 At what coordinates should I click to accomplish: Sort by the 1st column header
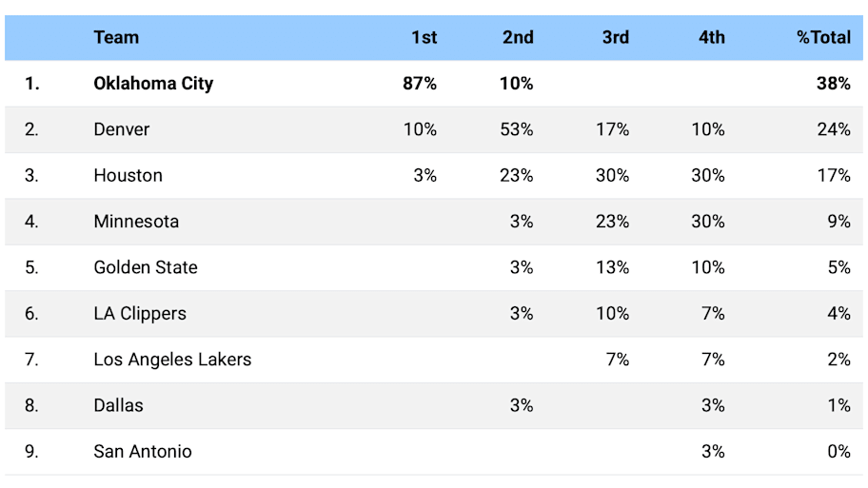[x=424, y=38]
